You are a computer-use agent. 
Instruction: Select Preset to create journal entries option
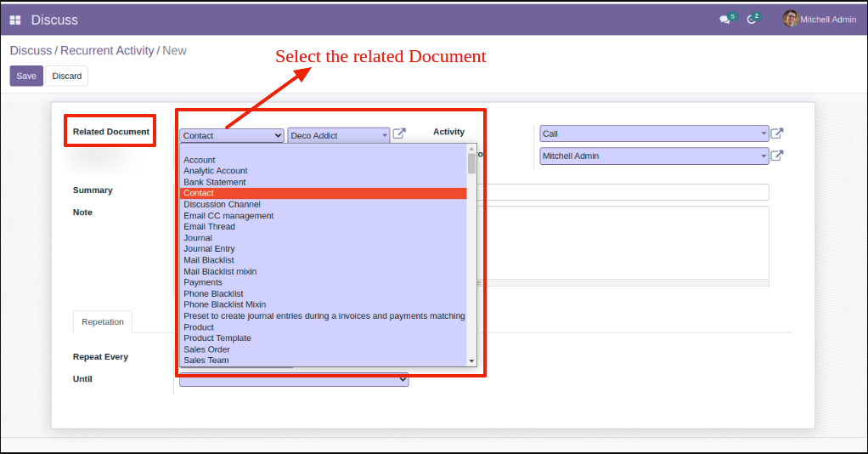pos(324,315)
